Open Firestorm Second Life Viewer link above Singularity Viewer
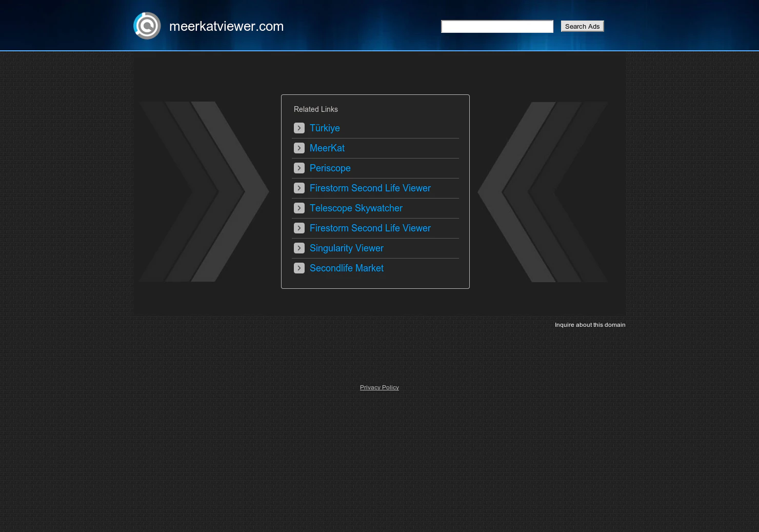 (x=370, y=228)
